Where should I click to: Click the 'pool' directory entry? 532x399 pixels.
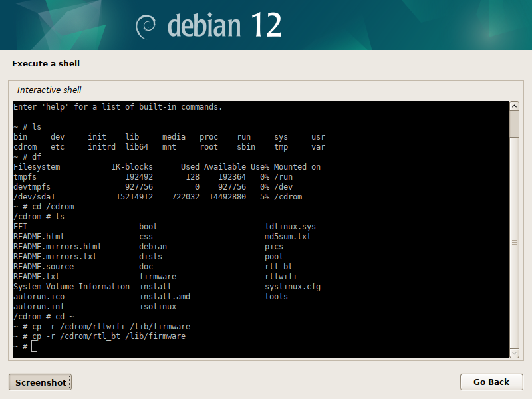coord(274,257)
